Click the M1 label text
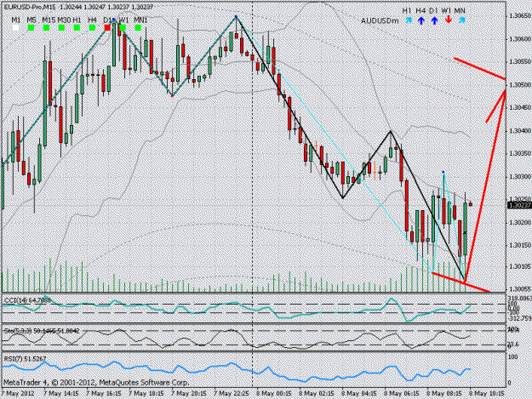The height and width of the screenshot is (399, 532). (15, 20)
